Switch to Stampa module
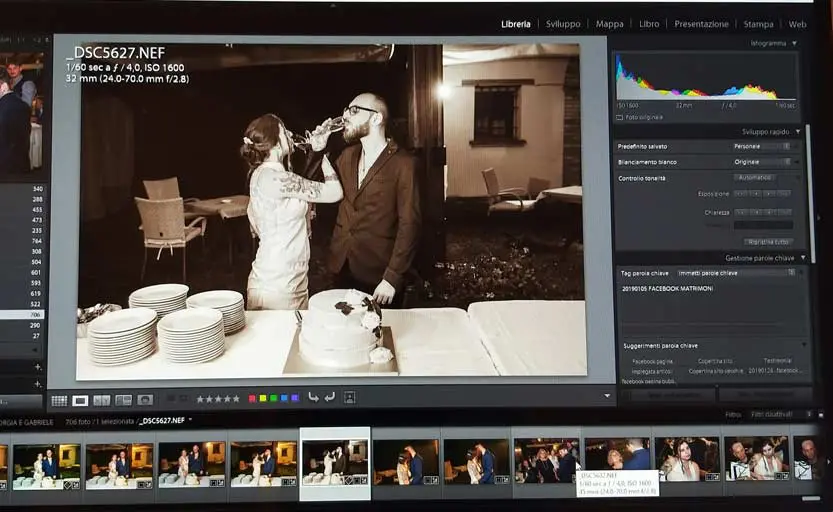This screenshot has height=512, width=833. point(758,24)
